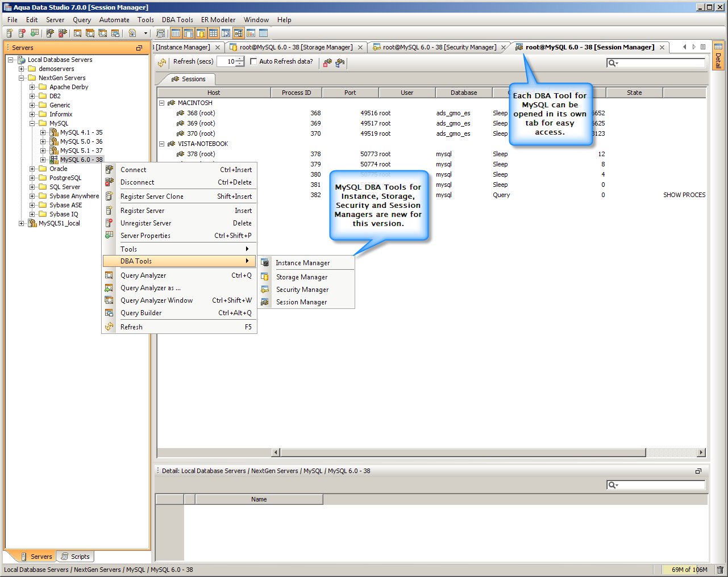Image resolution: width=728 pixels, height=577 pixels.
Task: Switch to the Storage Manager tab
Action: coord(296,47)
